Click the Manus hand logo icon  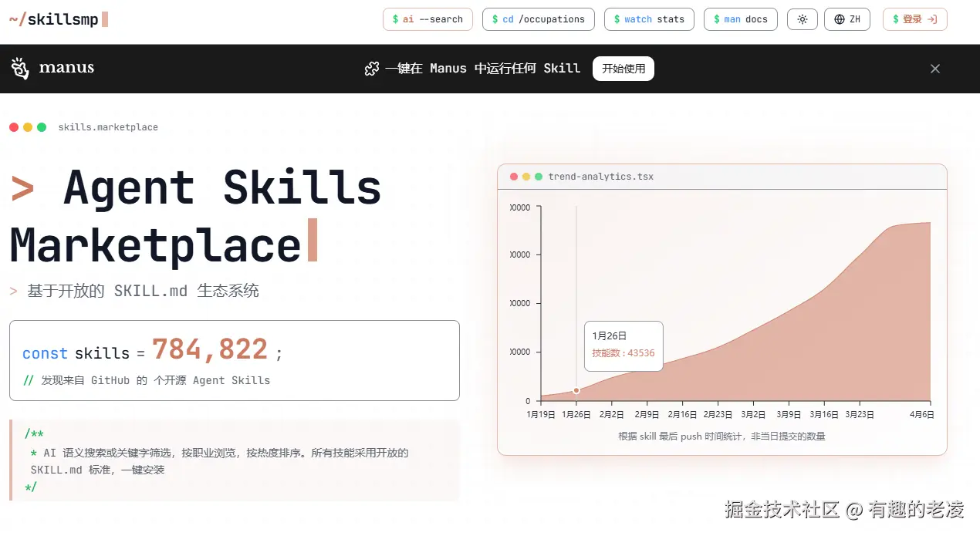click(x=20, y=69)
